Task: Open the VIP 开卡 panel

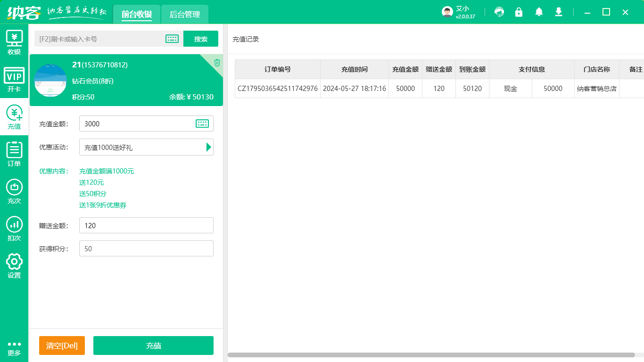Action: click(x=14, y=80)
